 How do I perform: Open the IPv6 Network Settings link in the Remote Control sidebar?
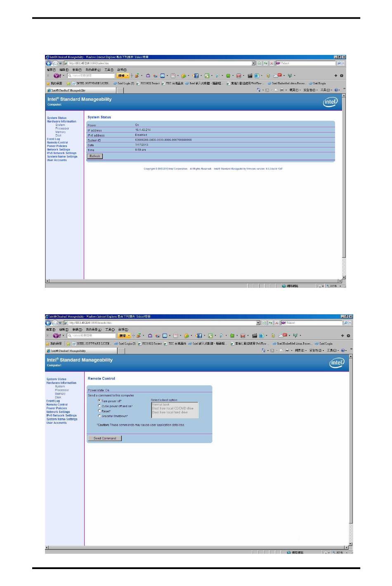click(61, 415)
